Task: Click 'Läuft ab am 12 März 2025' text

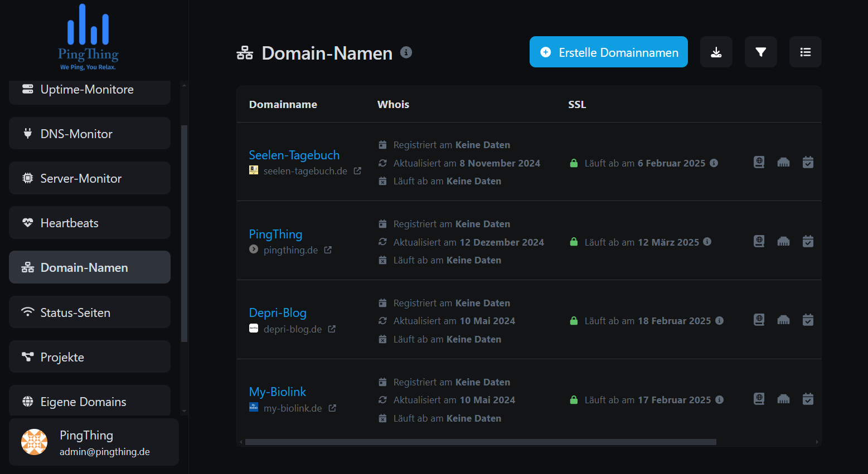Action: coord(642,242)
